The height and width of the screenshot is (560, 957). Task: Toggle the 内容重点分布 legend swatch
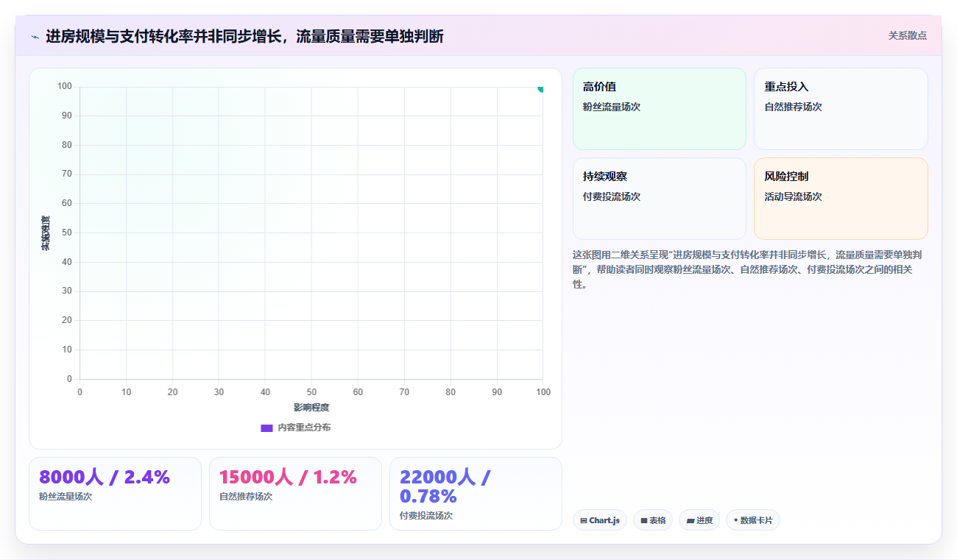point(266,428)
